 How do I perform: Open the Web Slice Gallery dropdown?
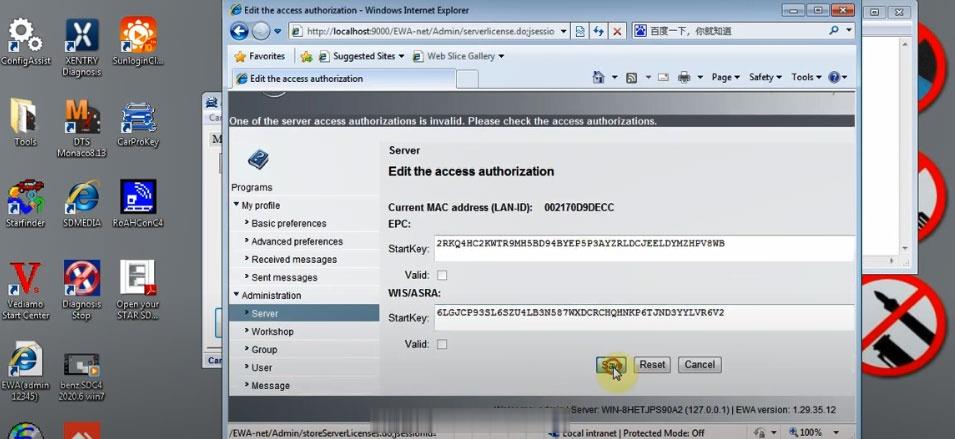[459, 56]
